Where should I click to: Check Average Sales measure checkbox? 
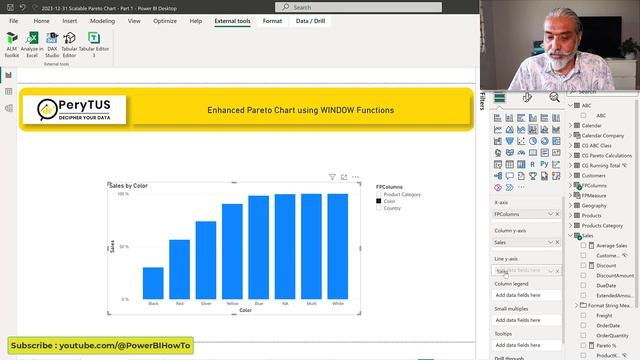(x=583, y=246)
